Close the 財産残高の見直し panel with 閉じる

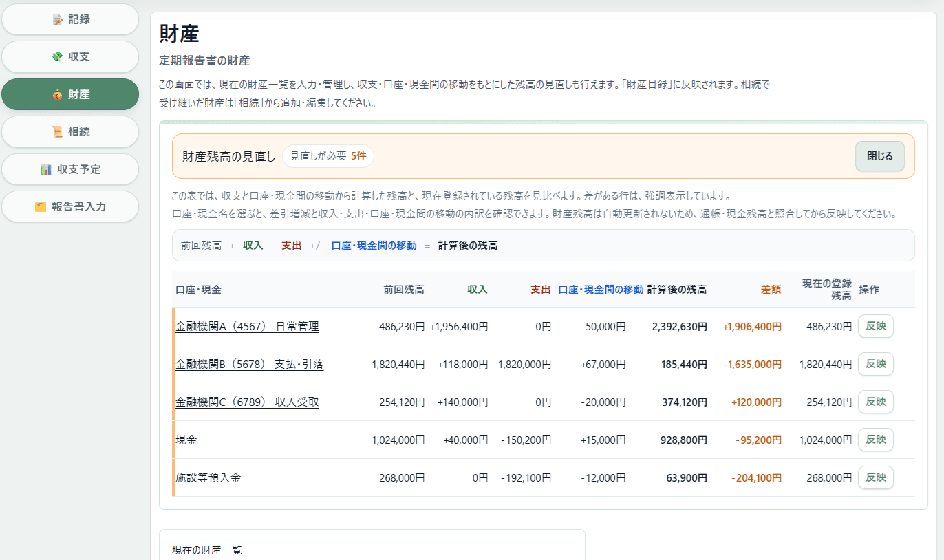tap(880, 156)
